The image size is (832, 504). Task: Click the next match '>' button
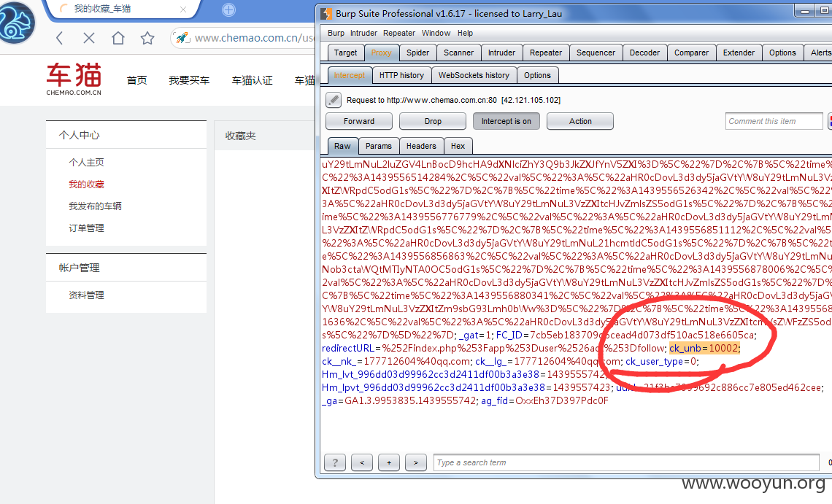click(x=416, y=462)
